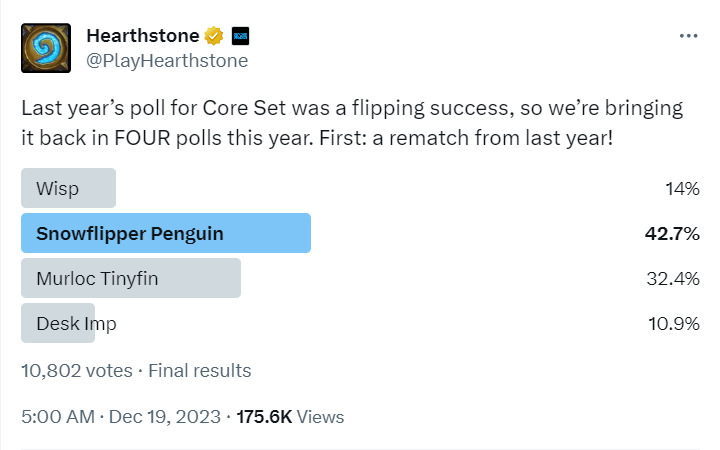Click the 10,802 votes count
The width and height of the screenshot is (720, 450).
coord(77,371)
